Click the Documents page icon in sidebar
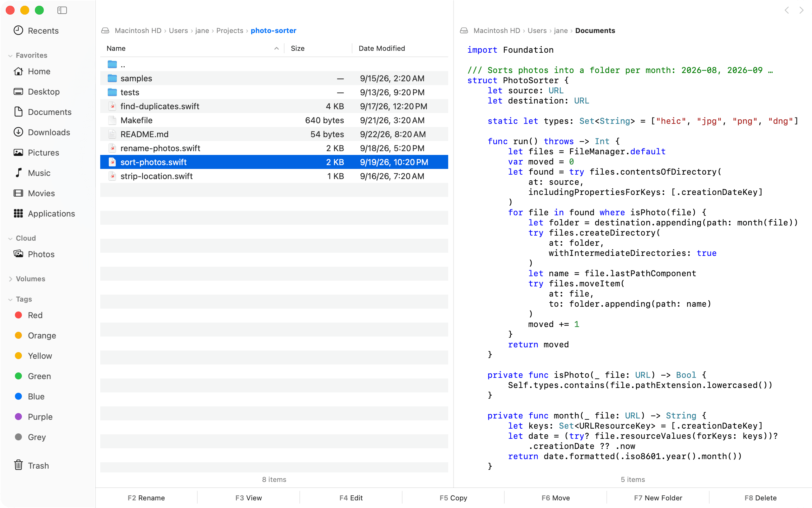Screen dimensions: 812x508 tap(18, 111)
